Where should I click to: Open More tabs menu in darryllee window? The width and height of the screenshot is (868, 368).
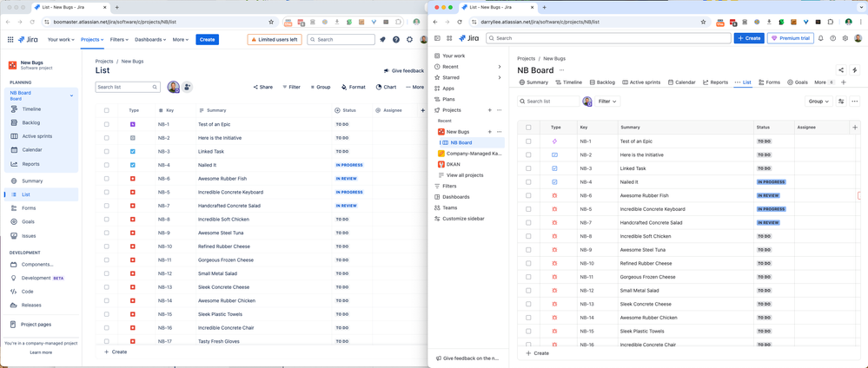(x=825, y=82)
